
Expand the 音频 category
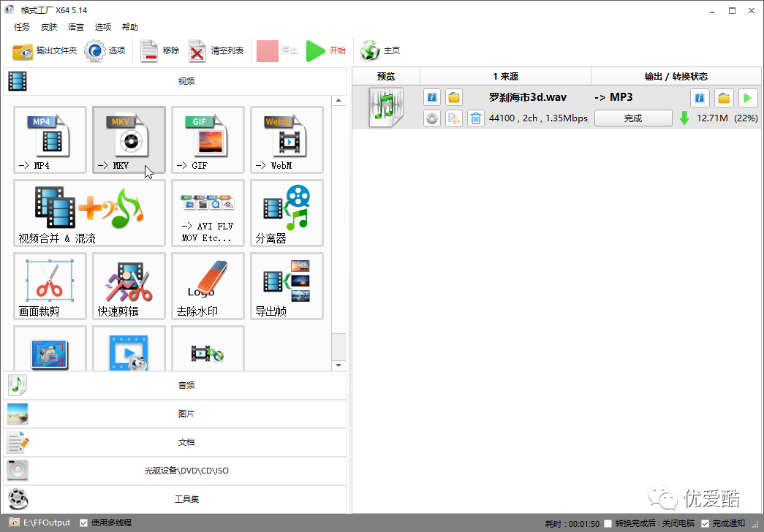point(175,385)
